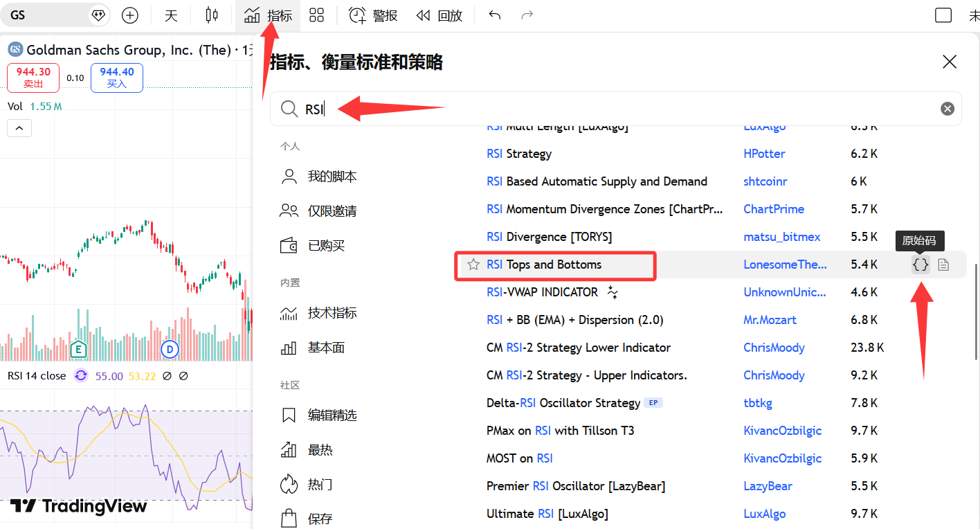Screen dimensions: 980x529
Task: Click the E earnings marker on chart
Action: click(x=78, y=350)
